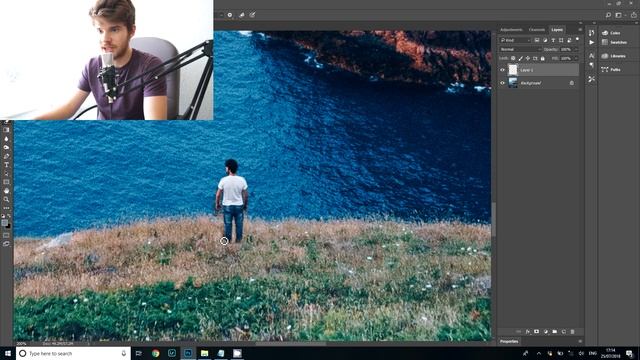Image resolution: width=640 pixels, height=360 pixels.
Task: Change the screen mode
Action: click(x=6, y=243)
